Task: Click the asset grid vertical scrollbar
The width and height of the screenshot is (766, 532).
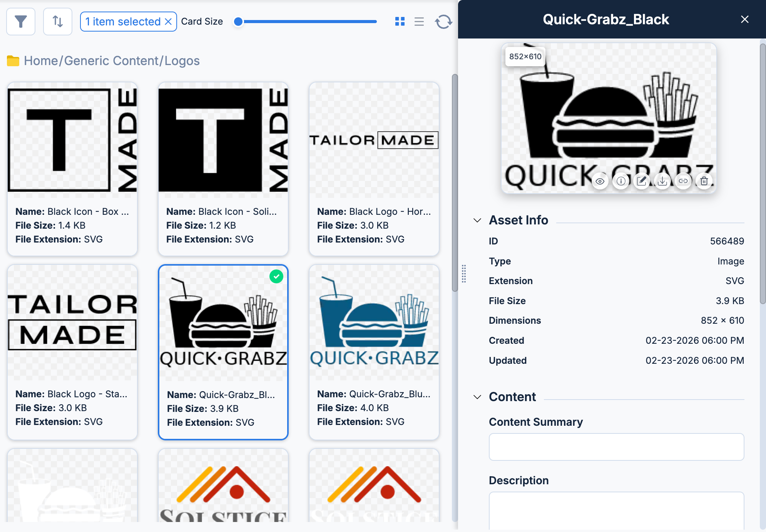Action: coord(455,183)
